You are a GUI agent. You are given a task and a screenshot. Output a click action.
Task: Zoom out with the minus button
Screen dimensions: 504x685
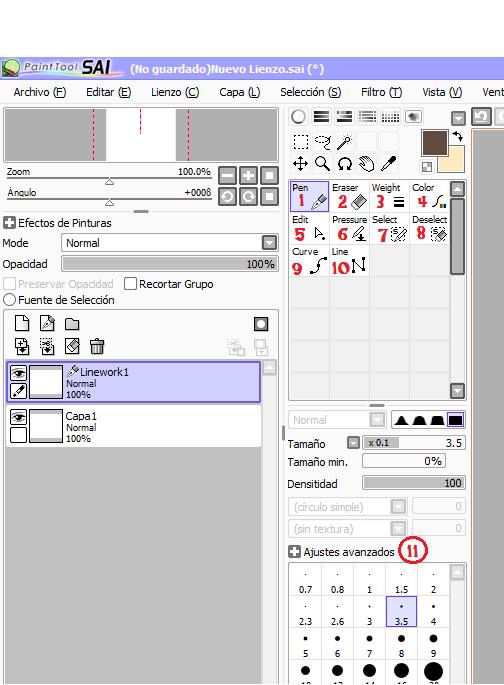[x=227, y=176]
